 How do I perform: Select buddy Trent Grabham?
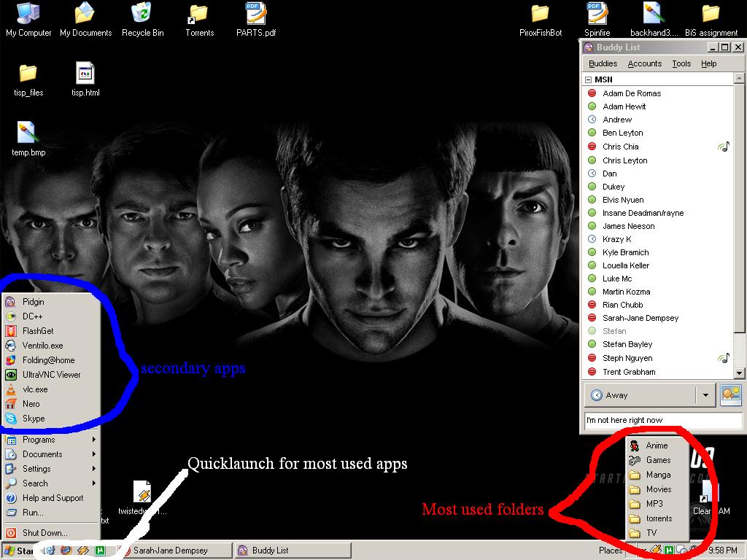[659, 372]
